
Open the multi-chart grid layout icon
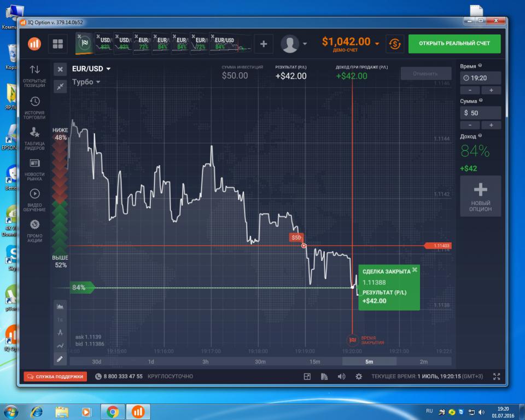tap(58, 44)
